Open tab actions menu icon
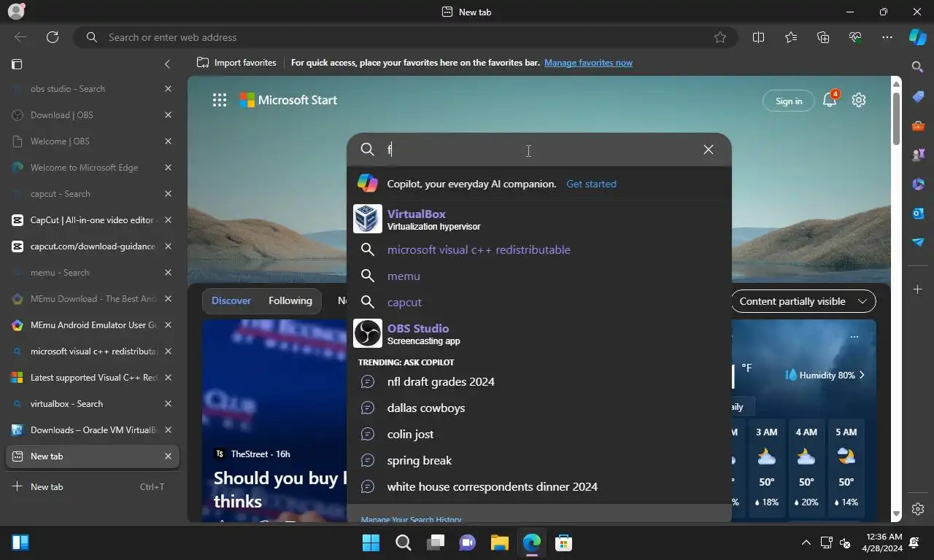Image resolution: width=934 pixels, height=560 pixels. tap(17, 64)
